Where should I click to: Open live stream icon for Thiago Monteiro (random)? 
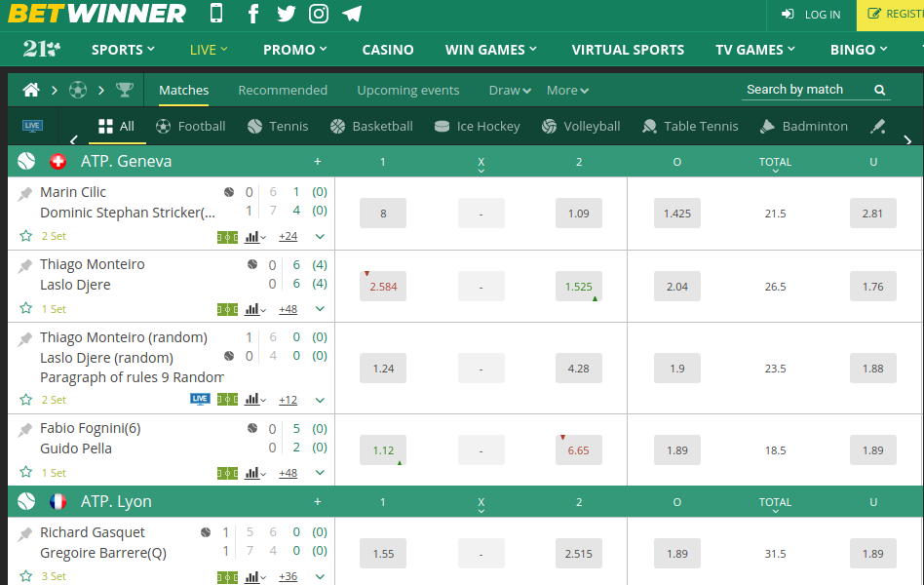click(201, 399)
